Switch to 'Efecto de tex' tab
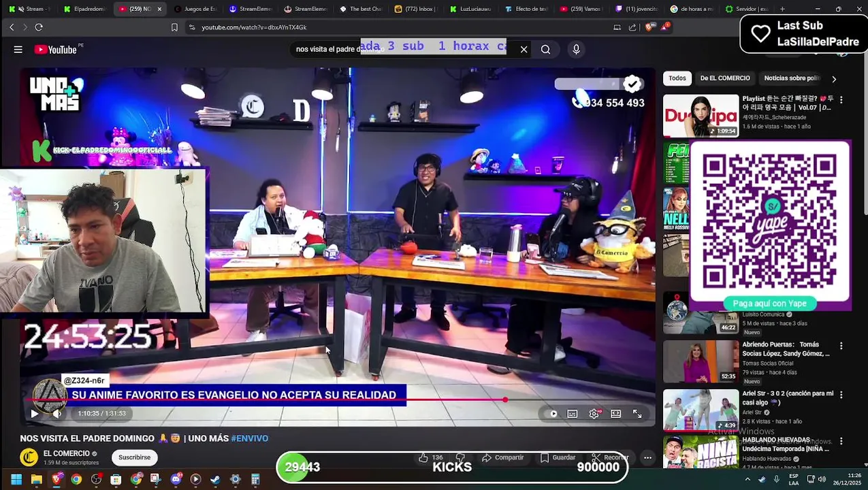 tap(526, 9)
